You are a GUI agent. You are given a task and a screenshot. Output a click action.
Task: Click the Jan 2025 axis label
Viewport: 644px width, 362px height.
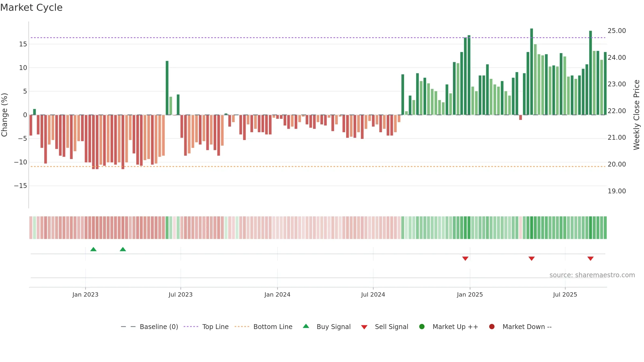pyautogui.click(x=470, y=295)
